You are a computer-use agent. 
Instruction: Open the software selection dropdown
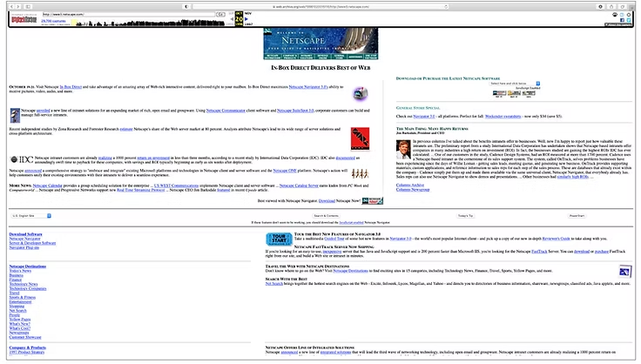point(515,84)
